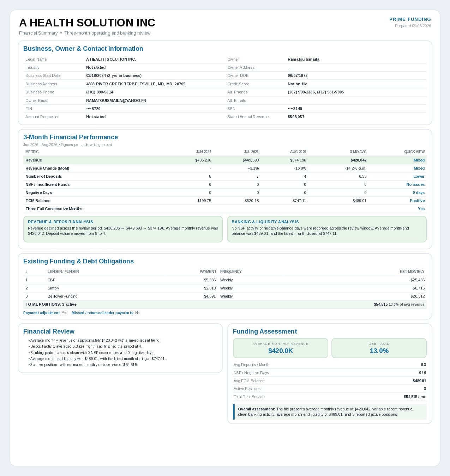This screenshot has width=450, height=476.
Task: Click the A HEALTH SOLUTION INC title
Action: tap(87, 23)
